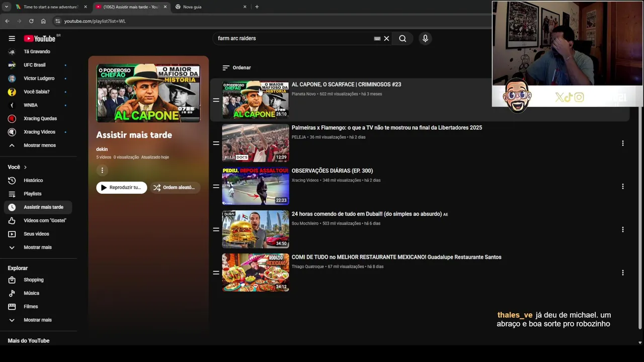Screen dimensions: 644x362
Task: Open COMI DE TUDO no MELHOR RESTAURANTE MEXICANO thumbnail
Action: click(256, 273)
